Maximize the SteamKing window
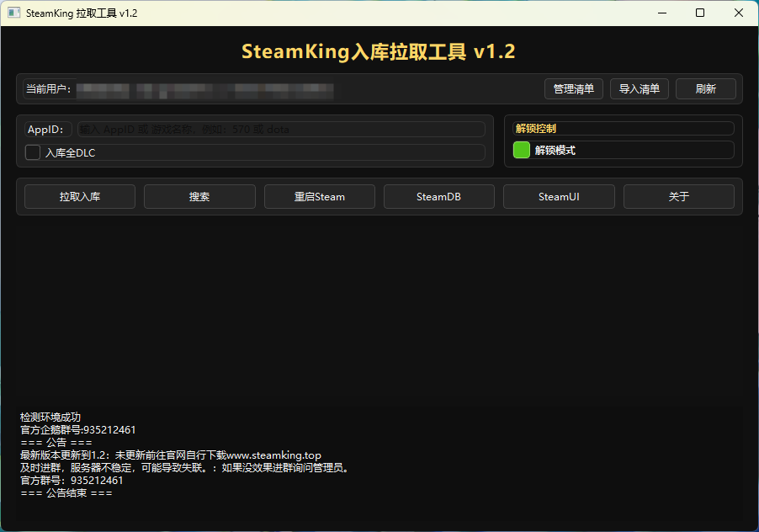Screen dimensions: 759x532 [x=699, y=13]
